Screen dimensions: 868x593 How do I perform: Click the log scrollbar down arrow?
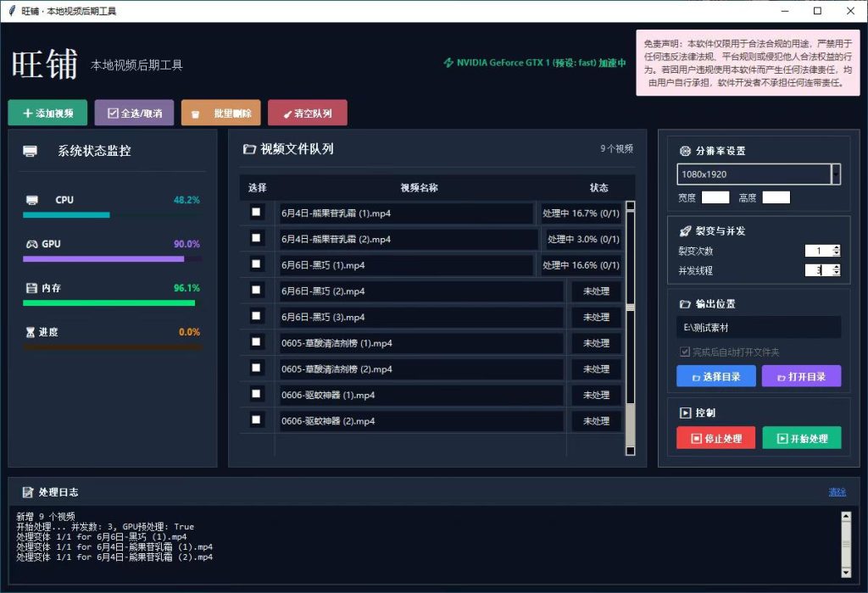click(846, 572)
